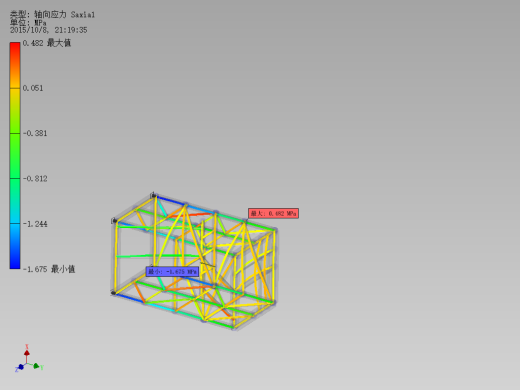Click the blue minimum -1.675 MPa label

click(172, 272)
